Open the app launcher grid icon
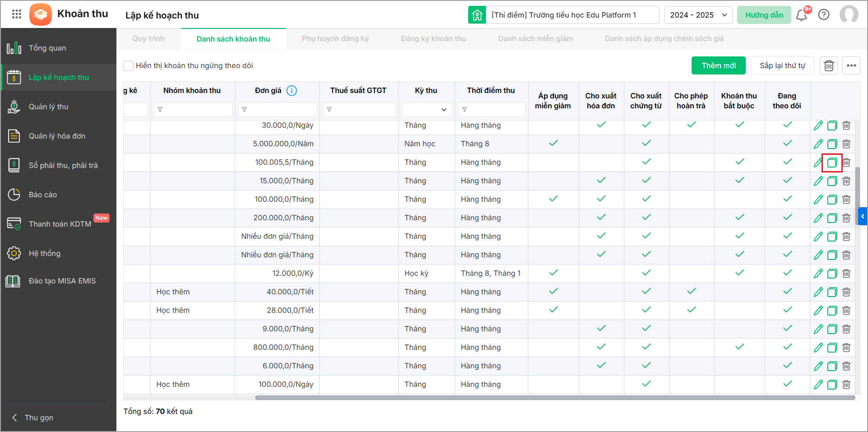This screenshot has height=432, width=868. pos(17,14)
